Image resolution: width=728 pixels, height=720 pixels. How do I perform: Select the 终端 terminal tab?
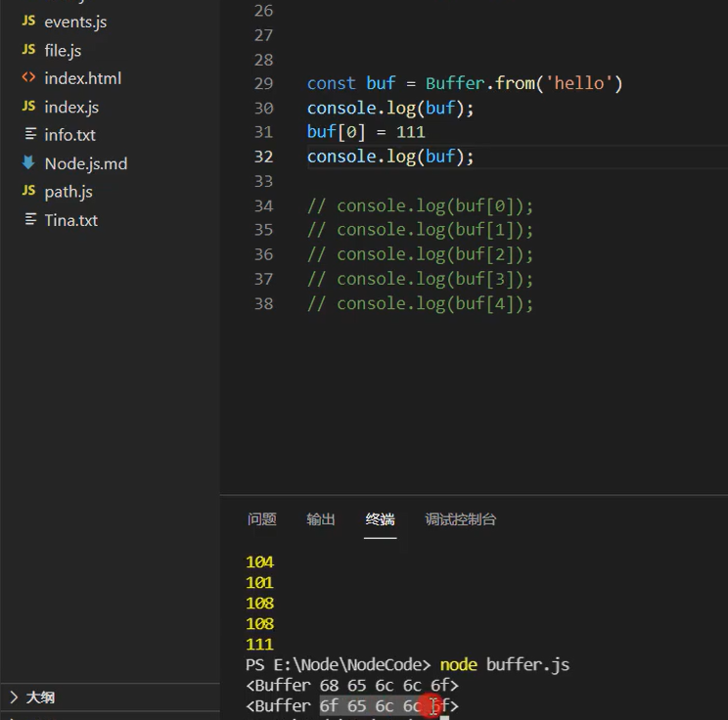pyautogui.click(x=380, y=519)
